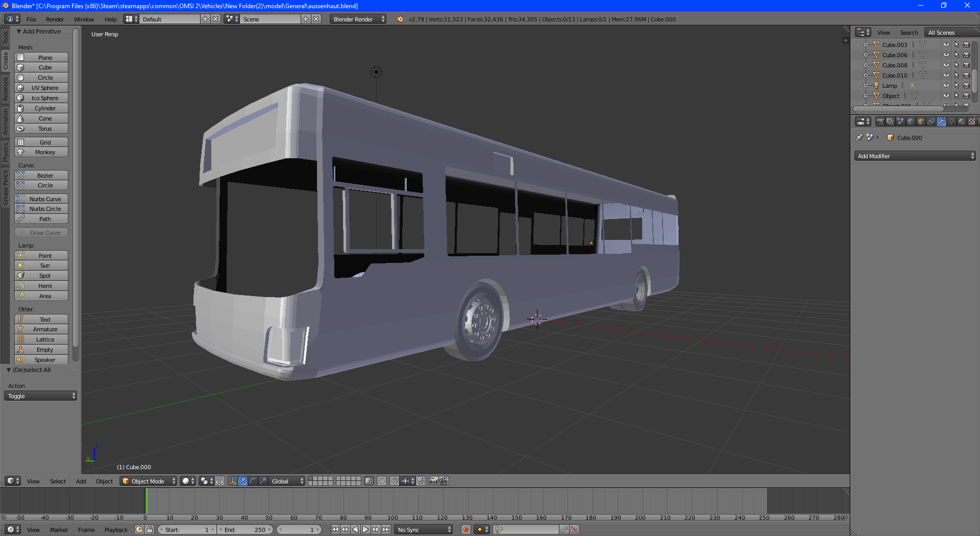The height and width of the screenshot is (536, 980).
Task: Click the OpenGL render image icon
Action: pos(433,481)
